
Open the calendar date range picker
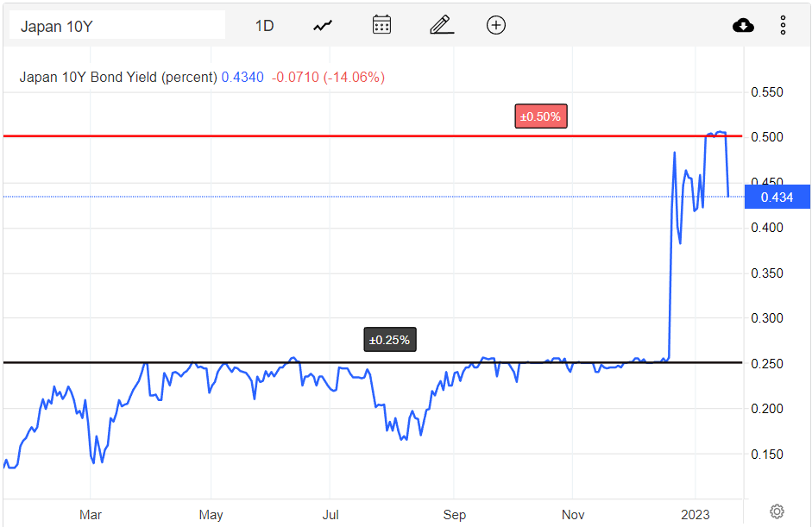381,25
